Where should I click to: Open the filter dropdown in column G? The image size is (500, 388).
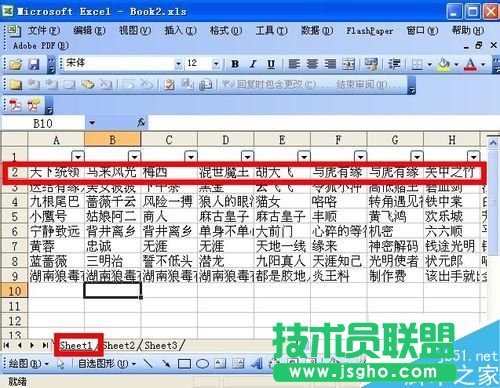417,156
